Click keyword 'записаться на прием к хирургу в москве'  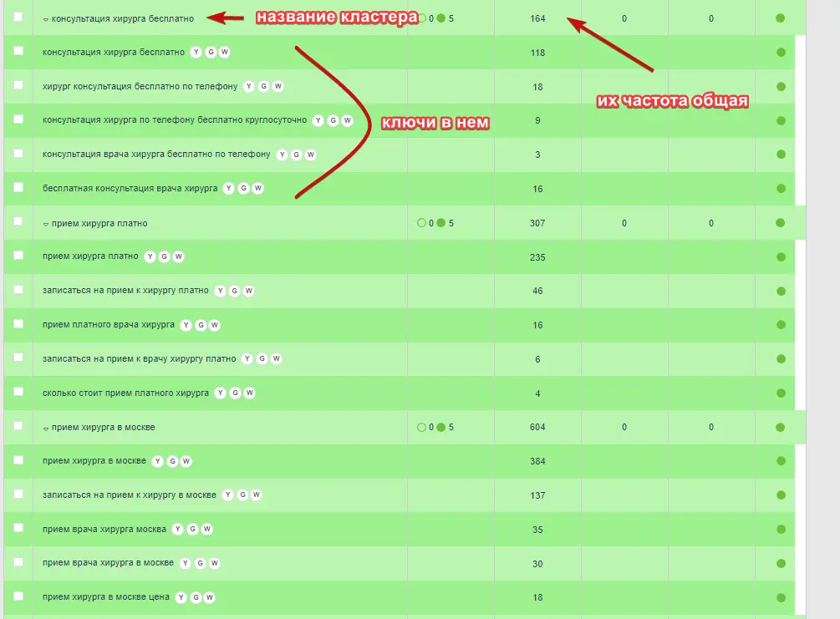(x=129, y=495)
